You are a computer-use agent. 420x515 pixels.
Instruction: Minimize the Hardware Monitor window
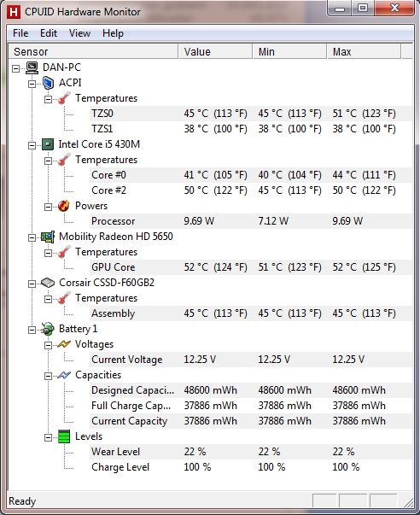pyautogui.click(x=340, y=9)
